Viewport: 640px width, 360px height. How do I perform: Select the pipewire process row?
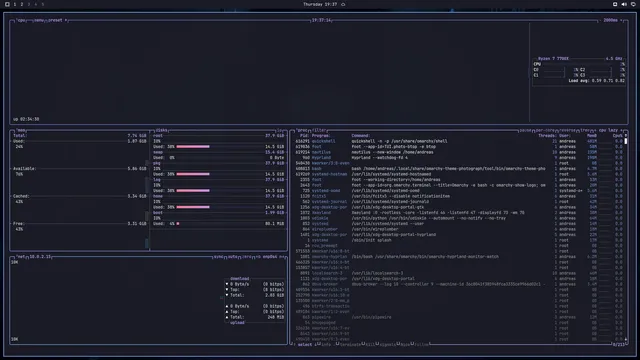[459, 317]
